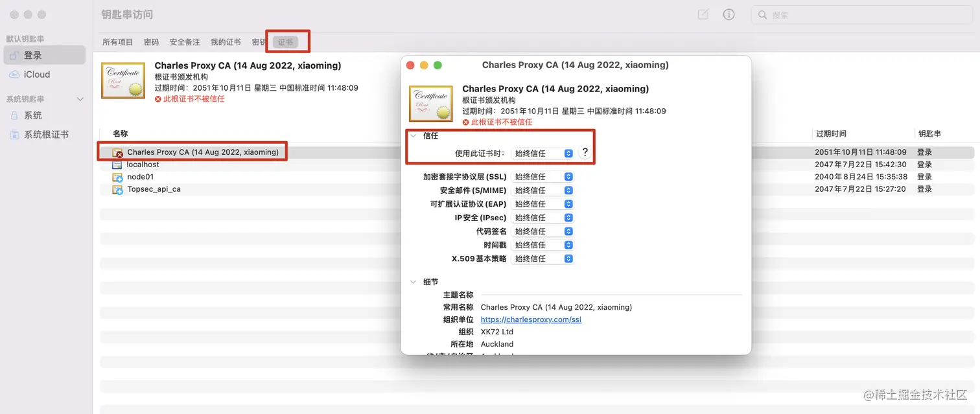The width and height of the screenshot is (980, 414).
Task: Sort list by 名称 column header
Action: 121,133
